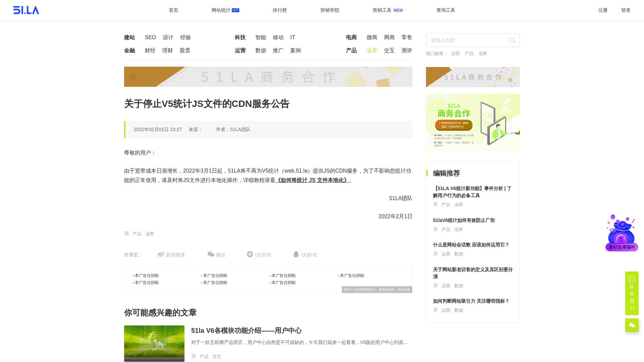Image resolution: width=644 pixels, height=362 pixels.
Task: Click 交互 tag under the 用户中心 article
Action: (217, 357)
